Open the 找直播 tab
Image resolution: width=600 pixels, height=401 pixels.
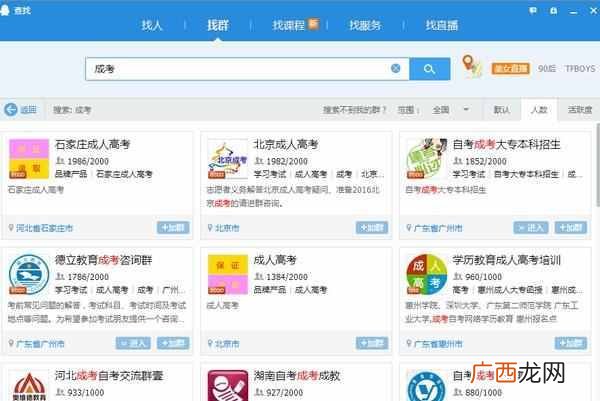point(442,25)
